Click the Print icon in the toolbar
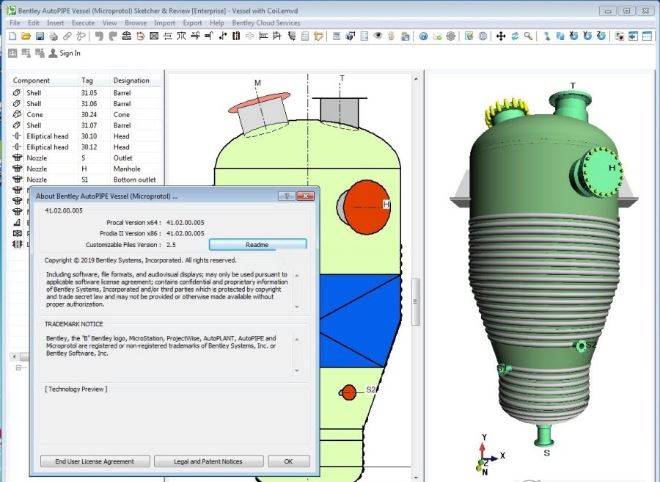The height and width of the screenshot is (482, 660). coord(53,36)
